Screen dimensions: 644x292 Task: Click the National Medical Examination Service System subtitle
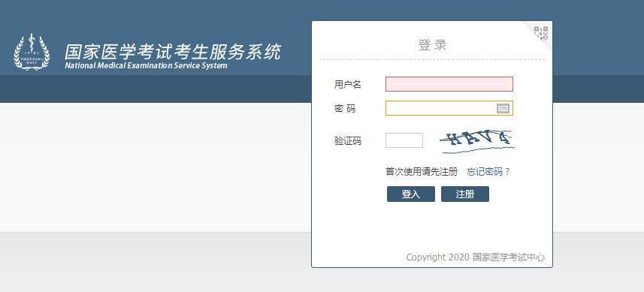[146, 65]
